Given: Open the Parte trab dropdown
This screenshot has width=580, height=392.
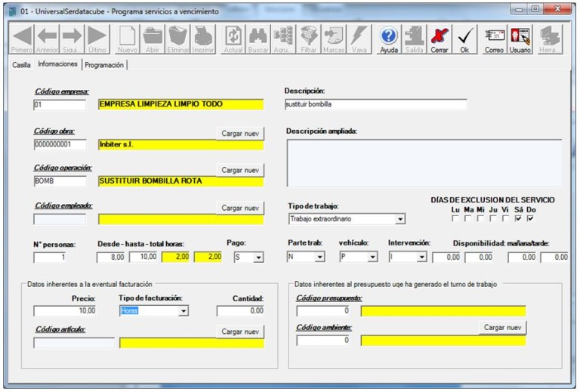Looking at the screenshot, I should click(x=320, y=257).
